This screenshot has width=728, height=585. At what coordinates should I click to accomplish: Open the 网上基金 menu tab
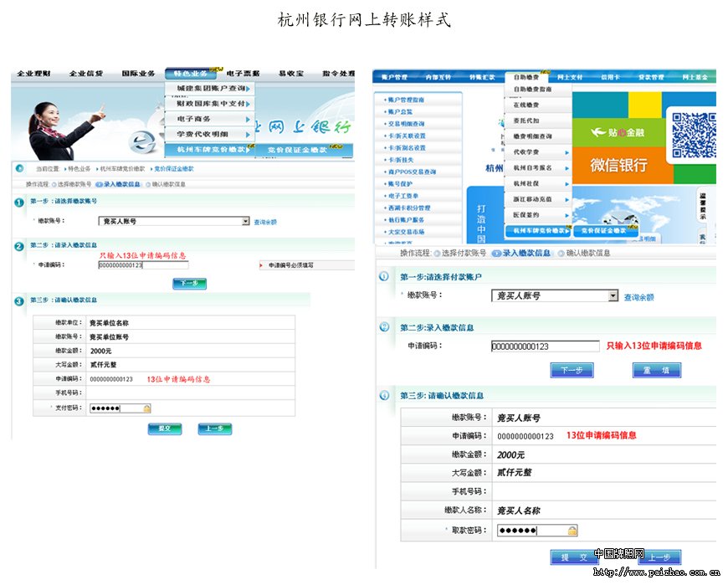[695, 77]
